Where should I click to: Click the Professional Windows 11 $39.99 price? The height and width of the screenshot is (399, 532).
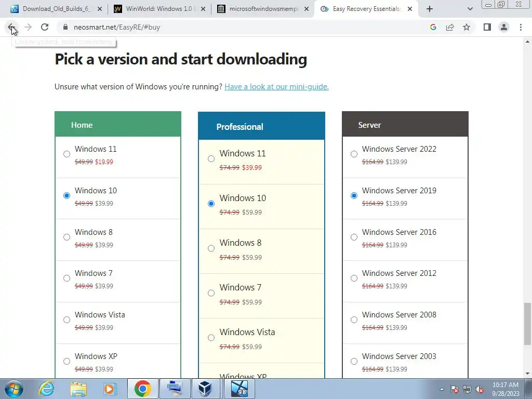(252, 167)
